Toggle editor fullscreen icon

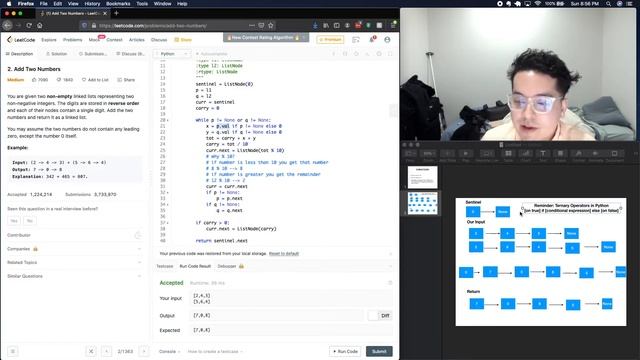point(390,54)
